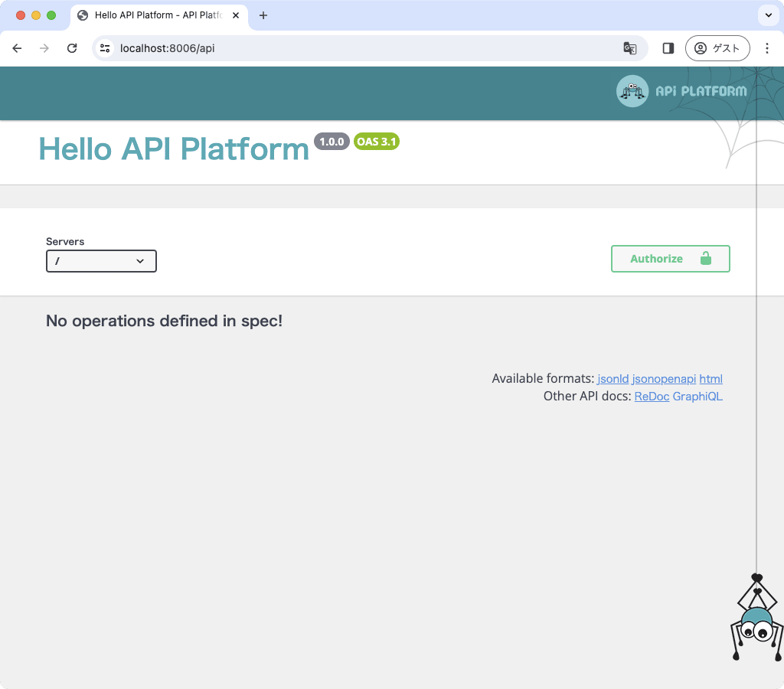Click the address bar URL field

pyautogui.click(x=370, y=48)
